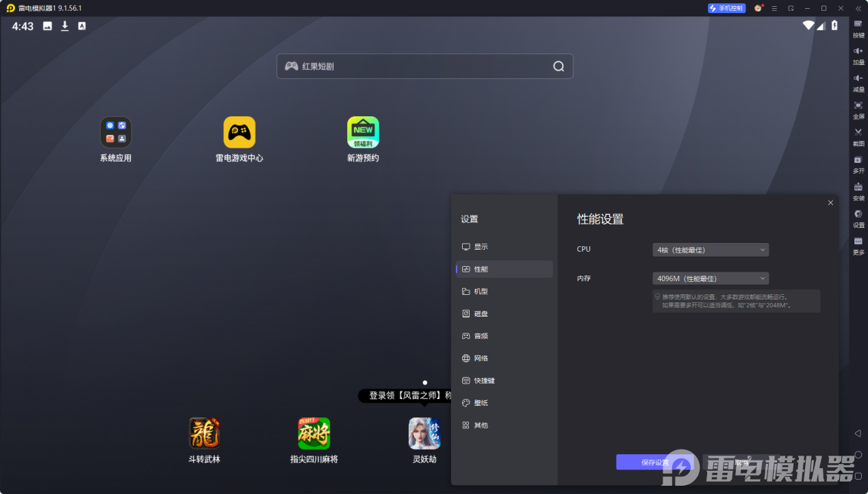Open the CPU cores dropdown

click(x=711, y=250)
